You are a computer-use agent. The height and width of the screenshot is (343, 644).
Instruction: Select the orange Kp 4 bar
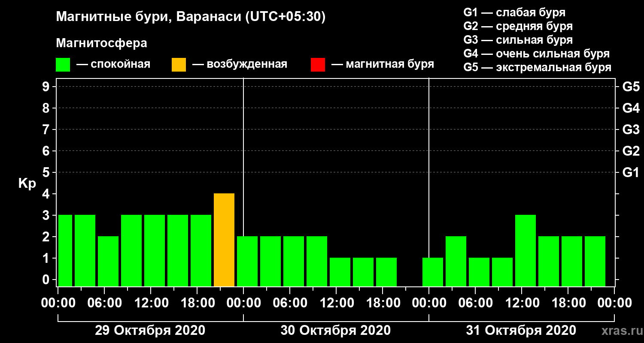[x=224, y=240]
